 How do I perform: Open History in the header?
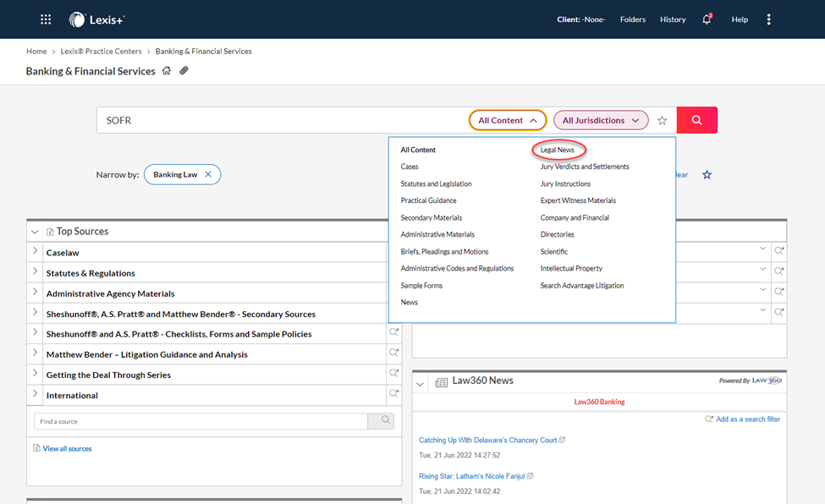(673, 19)
